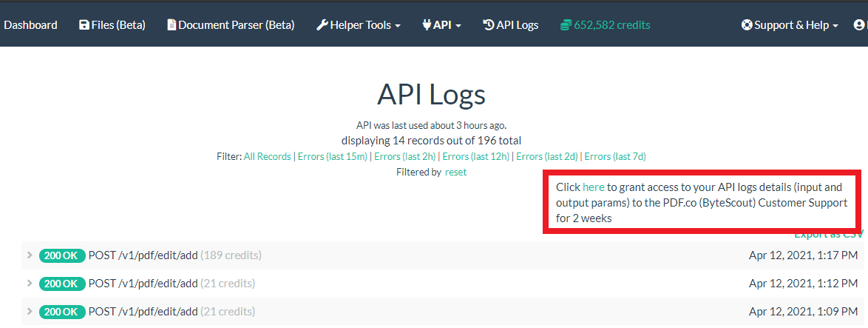Filter by All Records

268,157
